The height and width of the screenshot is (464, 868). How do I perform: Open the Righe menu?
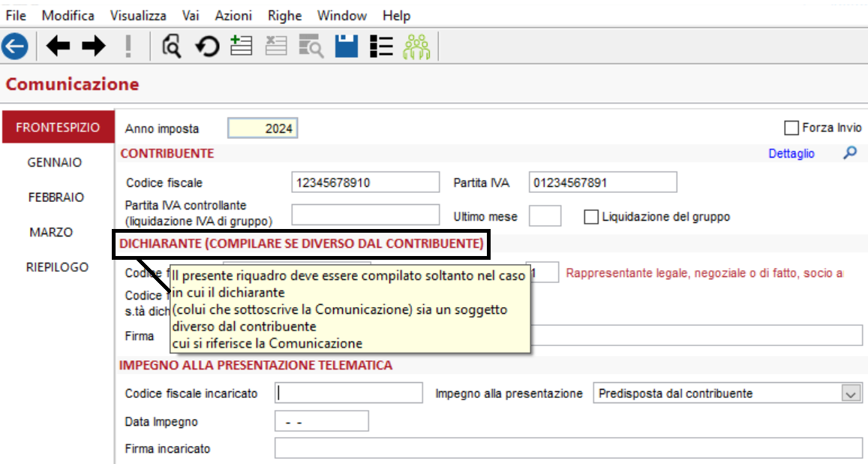point(284,16)
